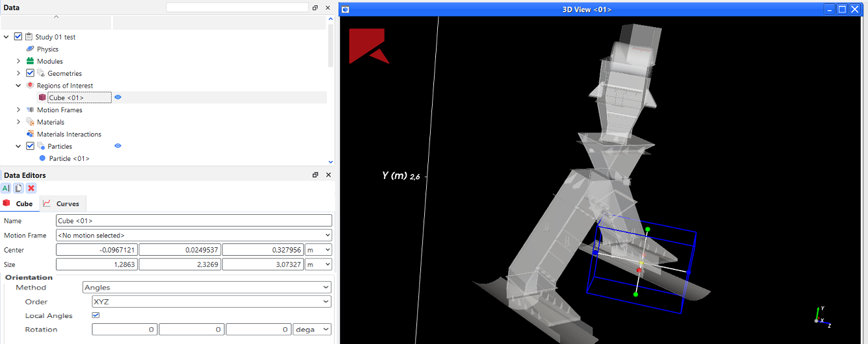Float the Data panel with undock icon
Screen dimensions: 868x344
pyautogui.click(x=315, y=8)
